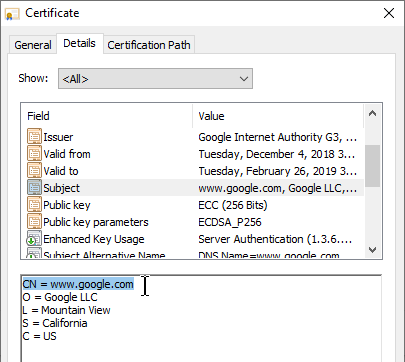Image resolution: width=405 pixels, height=362 pixels.
Task: Click the certificate icon in title bar
Action: click(x=13, y=14)
